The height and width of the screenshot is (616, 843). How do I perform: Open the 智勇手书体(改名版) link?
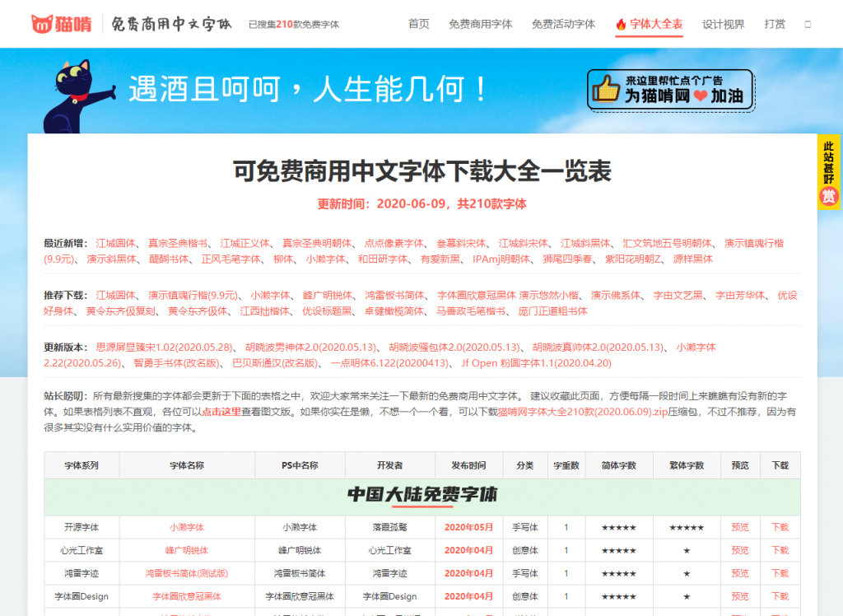[177, 363]
